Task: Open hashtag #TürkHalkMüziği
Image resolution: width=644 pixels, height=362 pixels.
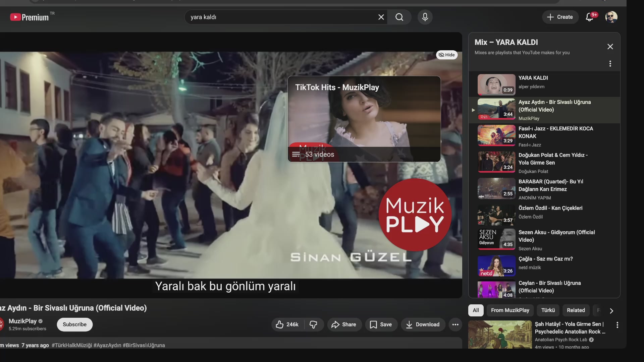Action: click(72, 345)
